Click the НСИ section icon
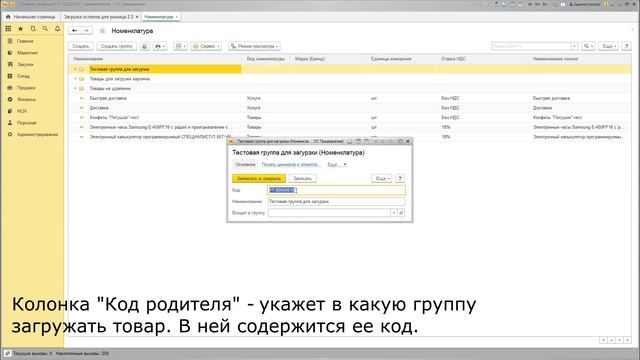The height and width of the screenshot is (360, 640). [x=10, y=111]
